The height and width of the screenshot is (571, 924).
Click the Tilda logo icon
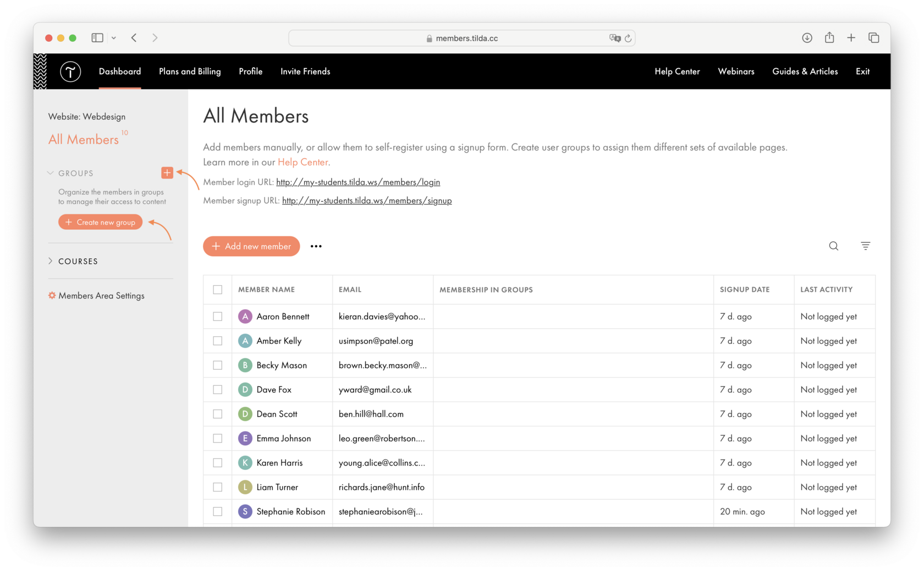[70, 71]
